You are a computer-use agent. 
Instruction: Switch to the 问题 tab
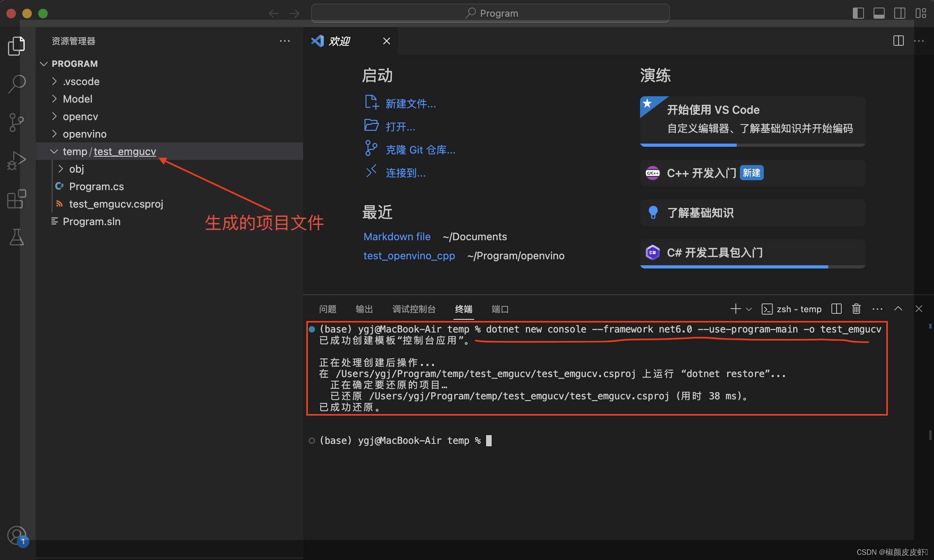(328, 309)
